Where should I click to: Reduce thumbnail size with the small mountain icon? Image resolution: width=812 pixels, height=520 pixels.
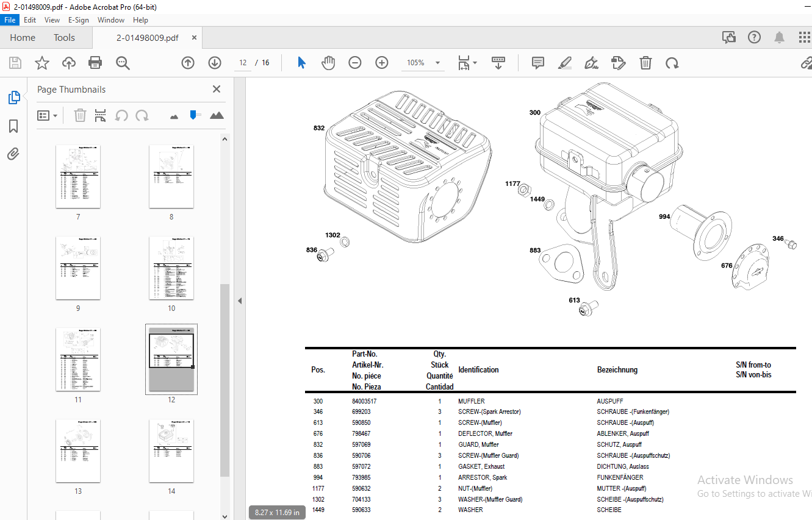coord(174,116)
